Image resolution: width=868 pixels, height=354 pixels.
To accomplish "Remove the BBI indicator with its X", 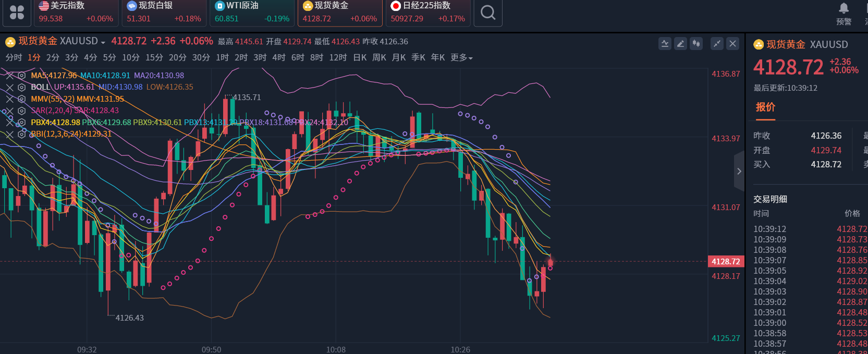I will 10,134.
